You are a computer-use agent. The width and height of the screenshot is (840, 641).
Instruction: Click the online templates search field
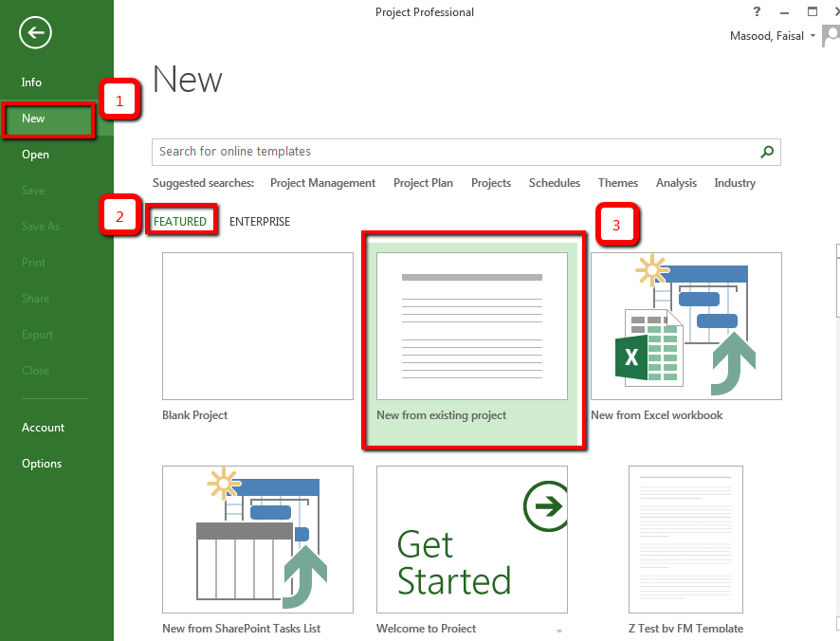(x=466, y=153)
